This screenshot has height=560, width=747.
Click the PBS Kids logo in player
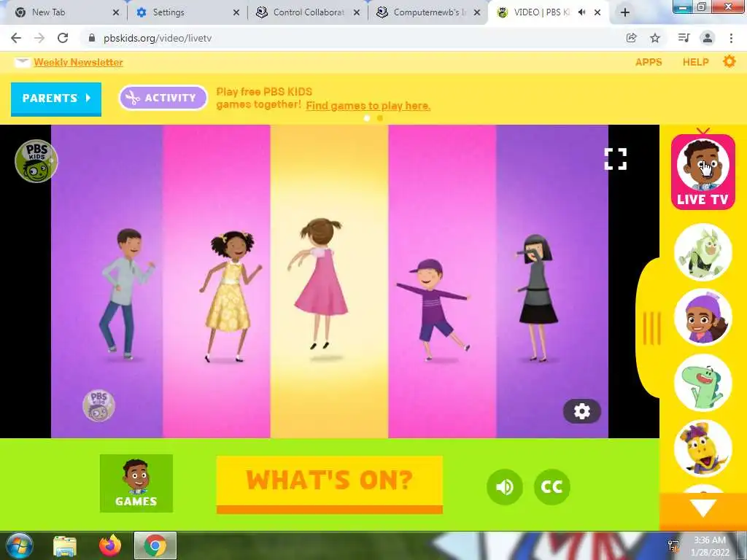pyautogui.click(x=36, y=161)
